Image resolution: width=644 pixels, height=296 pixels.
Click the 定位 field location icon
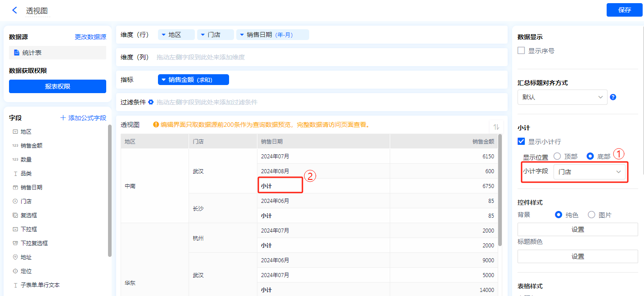point(15,271)
